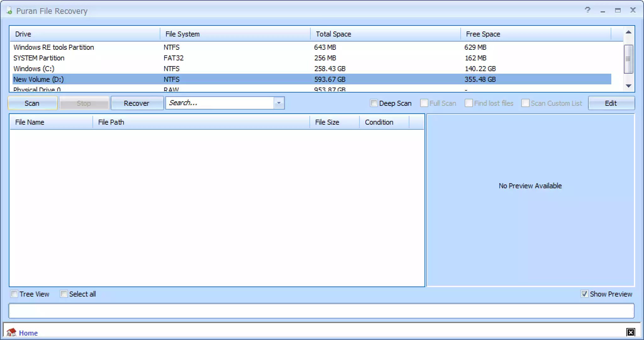Sort results by the File Name column
The width and height of the screenshot is (644, 340).
[x=30, y=122]
